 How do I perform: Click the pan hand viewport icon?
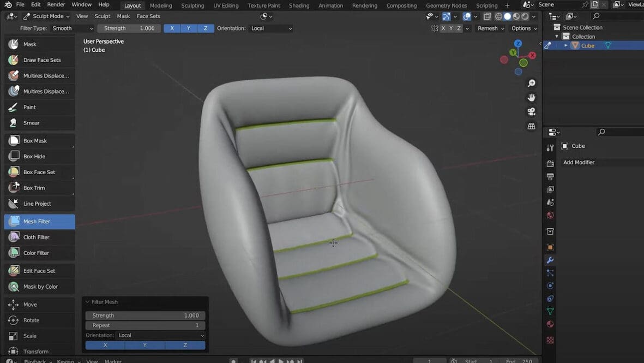[x=532, y=97]
